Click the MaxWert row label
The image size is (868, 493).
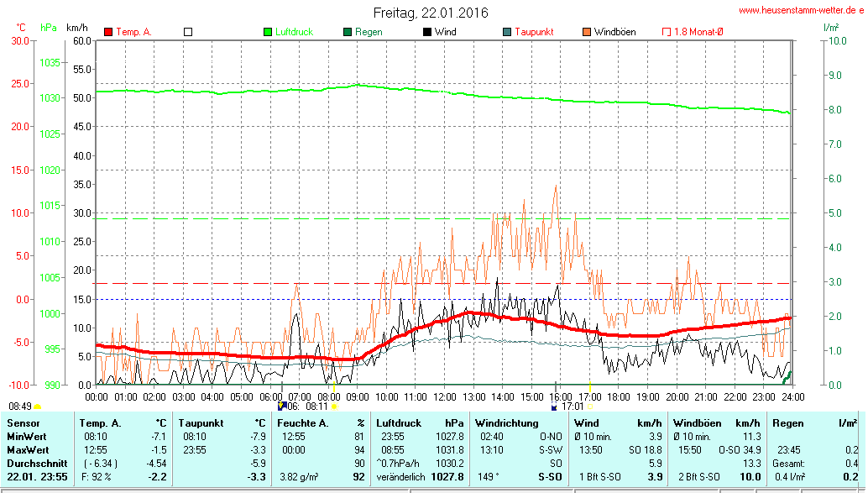(x=28, y=449)
